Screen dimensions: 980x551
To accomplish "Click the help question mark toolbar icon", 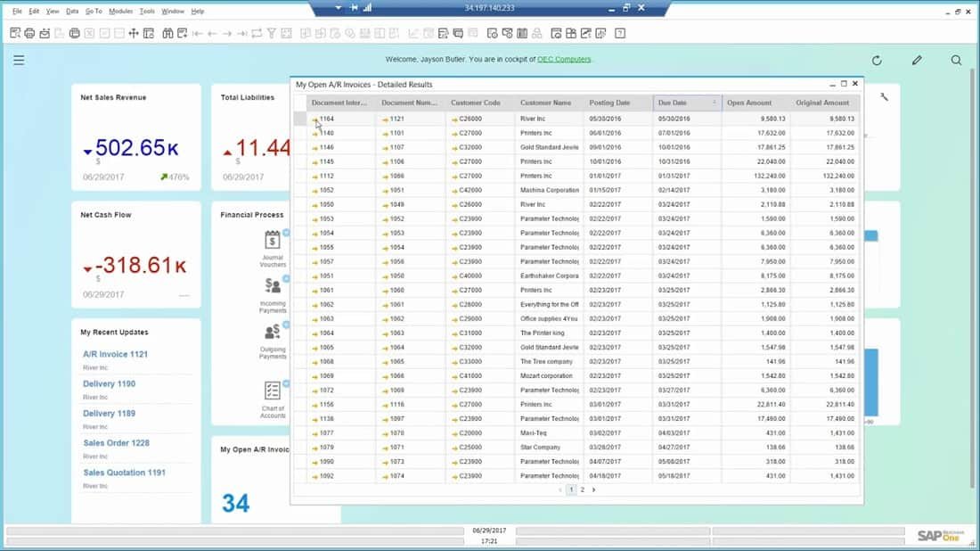I will [620, 34].
